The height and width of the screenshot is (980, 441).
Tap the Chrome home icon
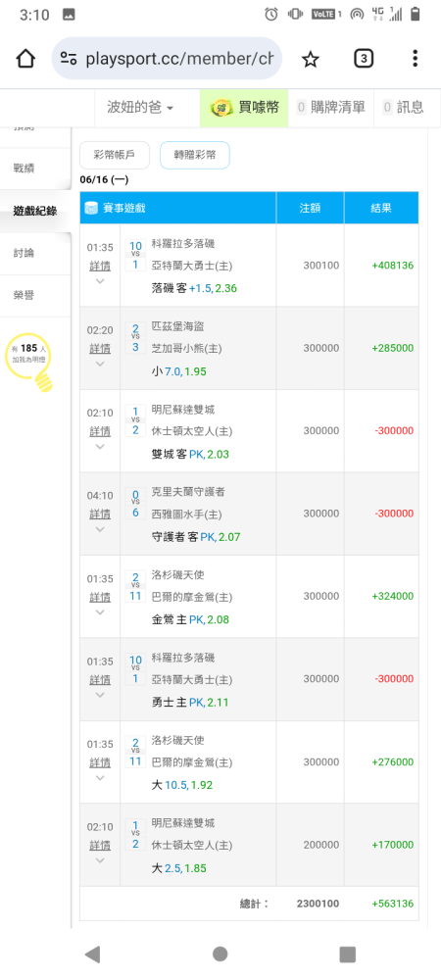tap(25, 59)
